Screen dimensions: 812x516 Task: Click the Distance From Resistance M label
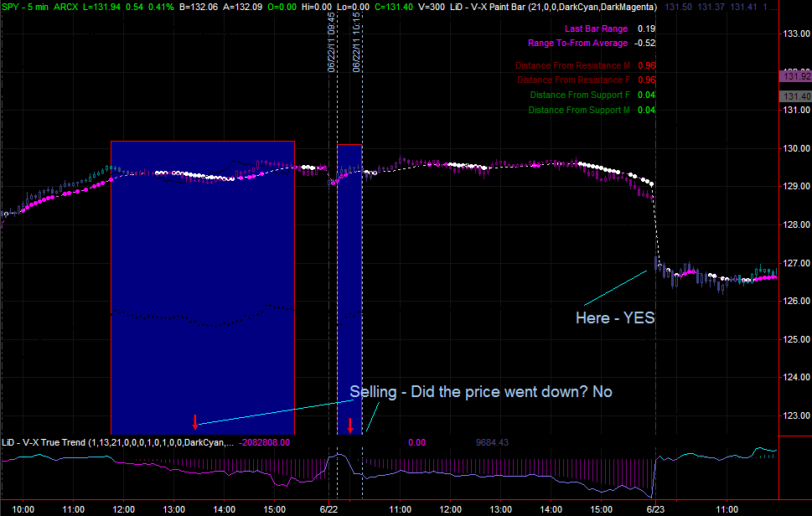(572, 65)
